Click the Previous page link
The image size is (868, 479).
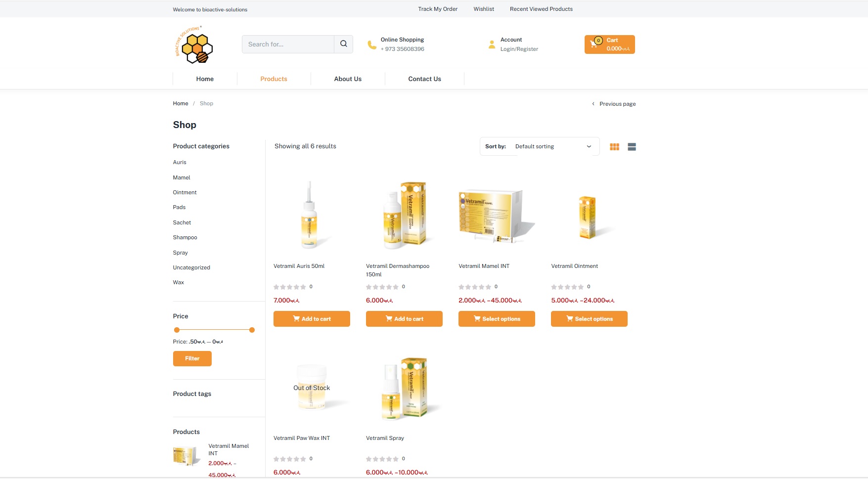click(614, 104)
